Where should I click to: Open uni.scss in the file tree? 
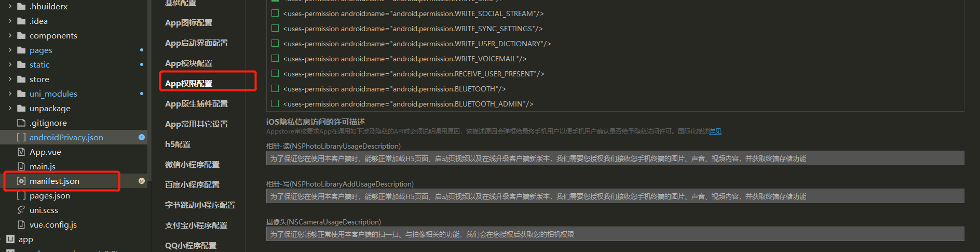tap(44, 210)
